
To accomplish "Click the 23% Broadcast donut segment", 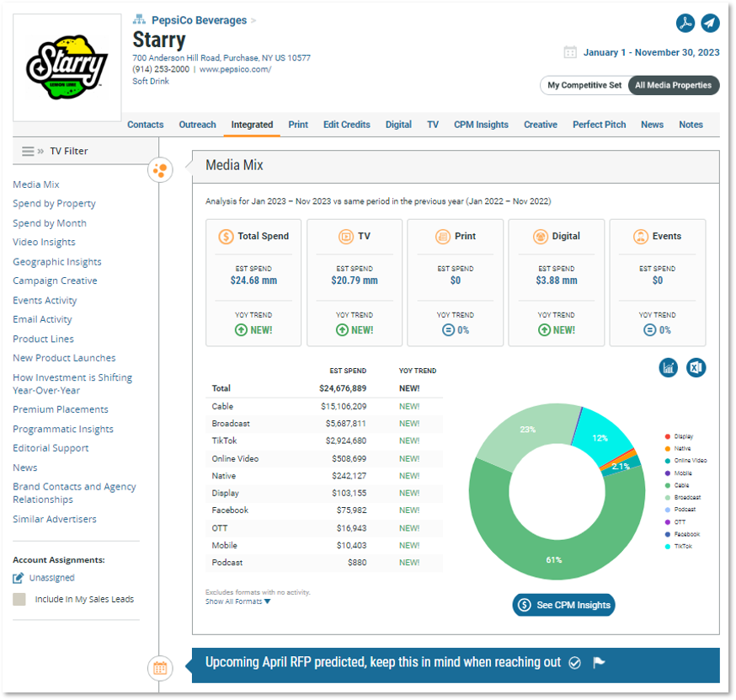I will [528, 430].
